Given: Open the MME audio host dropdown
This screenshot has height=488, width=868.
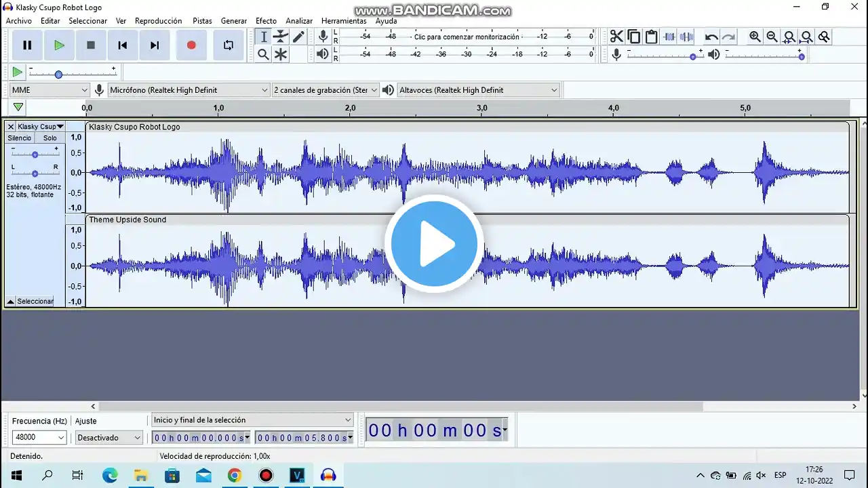Looking at the screenshot, I should [x=50, y=90].
